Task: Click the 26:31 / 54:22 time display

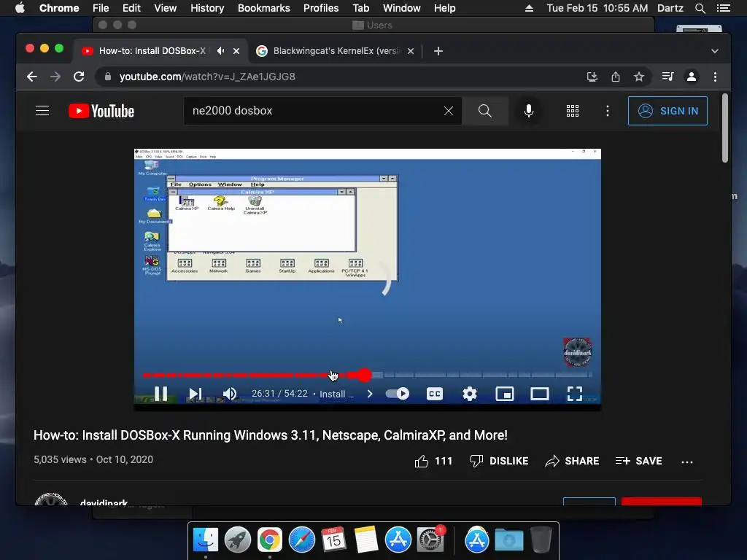Action: pos(279,394)
